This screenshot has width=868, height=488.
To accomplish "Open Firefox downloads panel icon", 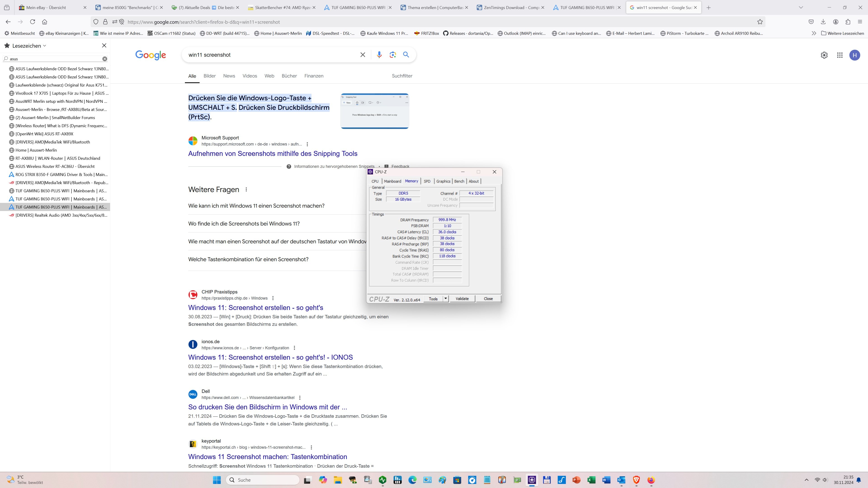I will [x=823, y=22].
